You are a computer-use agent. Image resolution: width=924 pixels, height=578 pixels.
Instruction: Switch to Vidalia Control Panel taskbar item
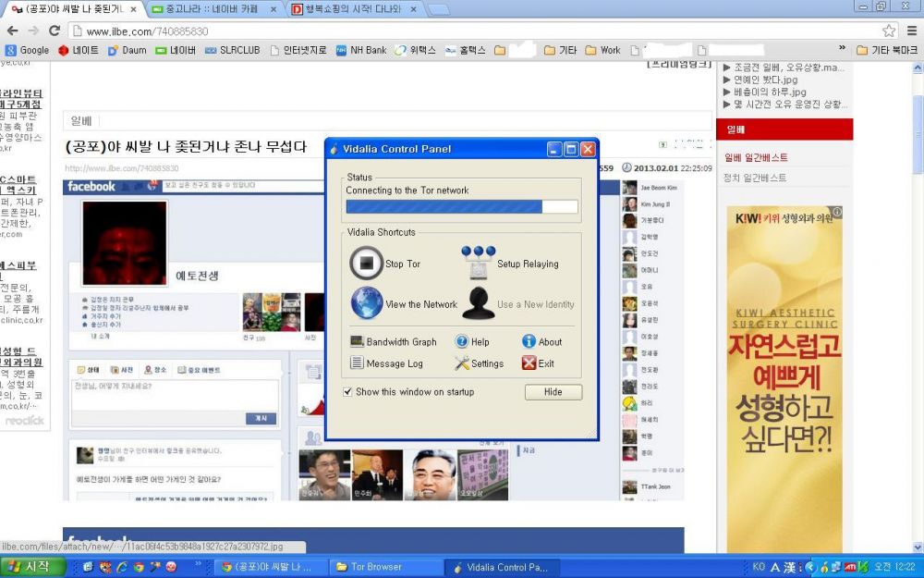pyautogui.click(x=501, y=568)
